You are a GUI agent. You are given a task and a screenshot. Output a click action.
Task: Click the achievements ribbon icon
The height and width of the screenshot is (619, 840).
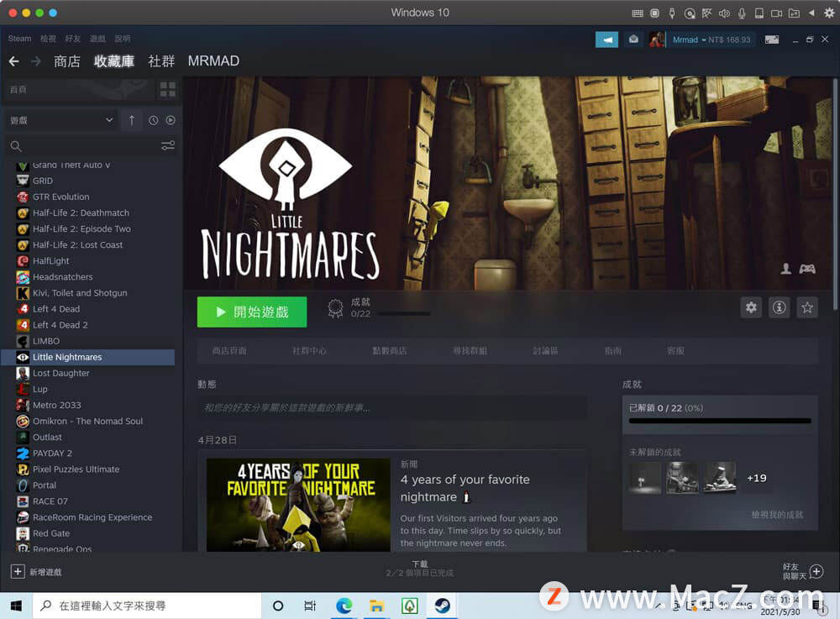pyautogui.click(x=335, y=308)
